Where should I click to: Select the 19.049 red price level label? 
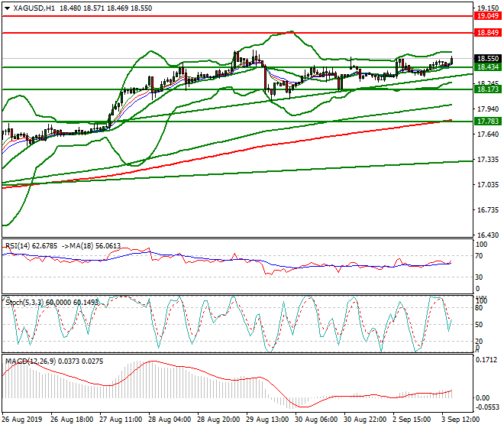tap(488, 16)
